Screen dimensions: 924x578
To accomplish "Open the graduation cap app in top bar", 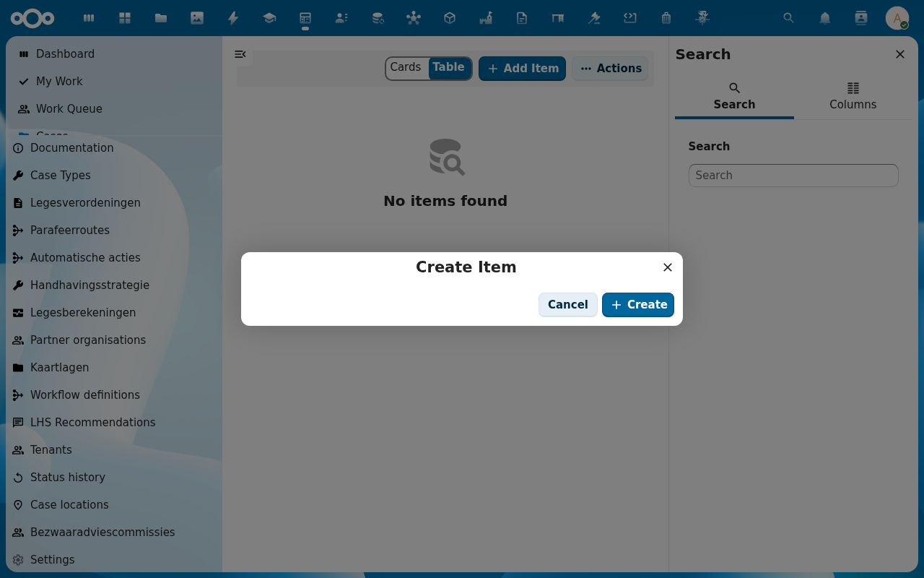I will 269,18.
